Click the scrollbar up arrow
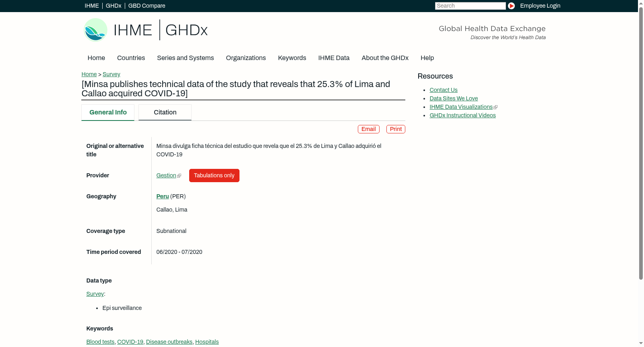The width and height of the screenshot is (644, 347). coord(641,3)
